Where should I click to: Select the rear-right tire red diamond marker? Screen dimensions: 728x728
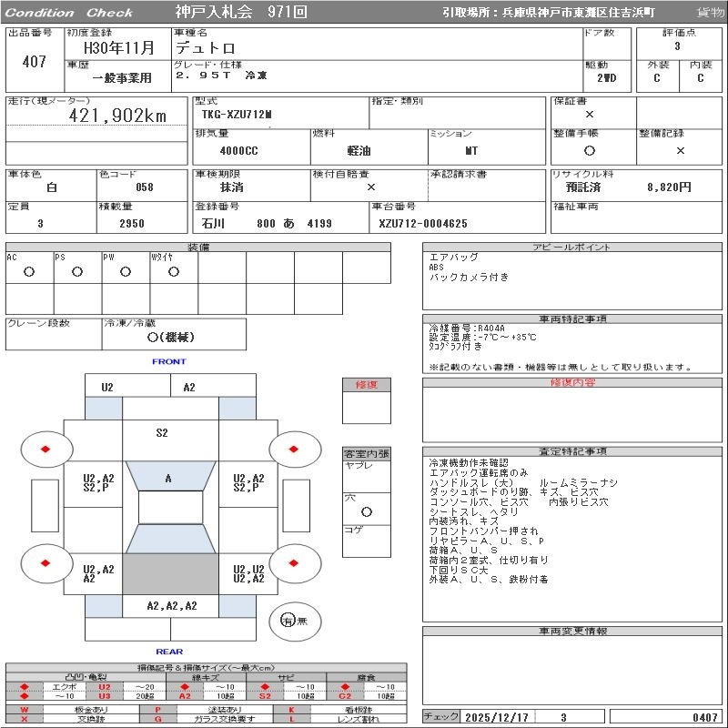point(294,563)
